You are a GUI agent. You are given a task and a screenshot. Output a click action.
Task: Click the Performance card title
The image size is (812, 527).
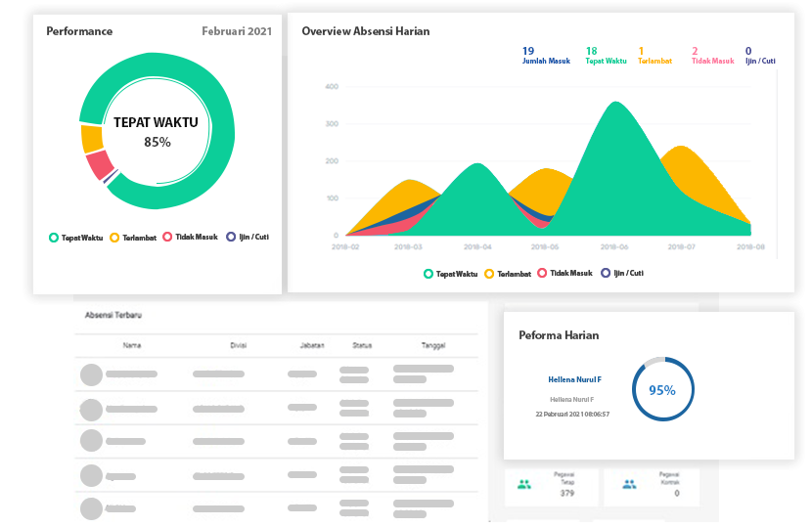tap(79, 31)
